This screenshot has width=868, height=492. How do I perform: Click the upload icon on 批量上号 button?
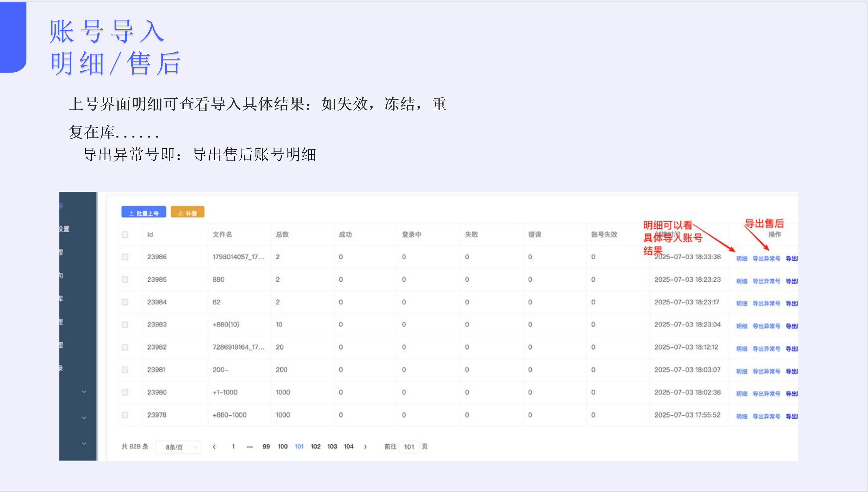131,213
